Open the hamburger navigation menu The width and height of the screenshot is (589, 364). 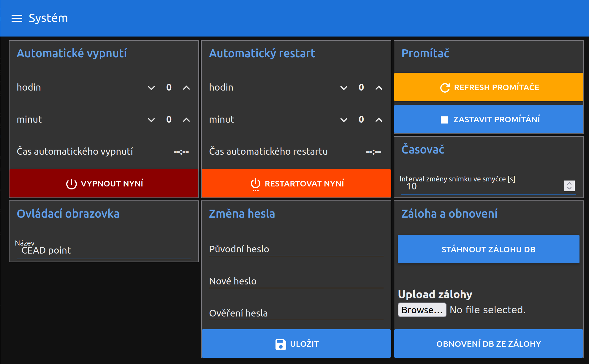point(17,18)
